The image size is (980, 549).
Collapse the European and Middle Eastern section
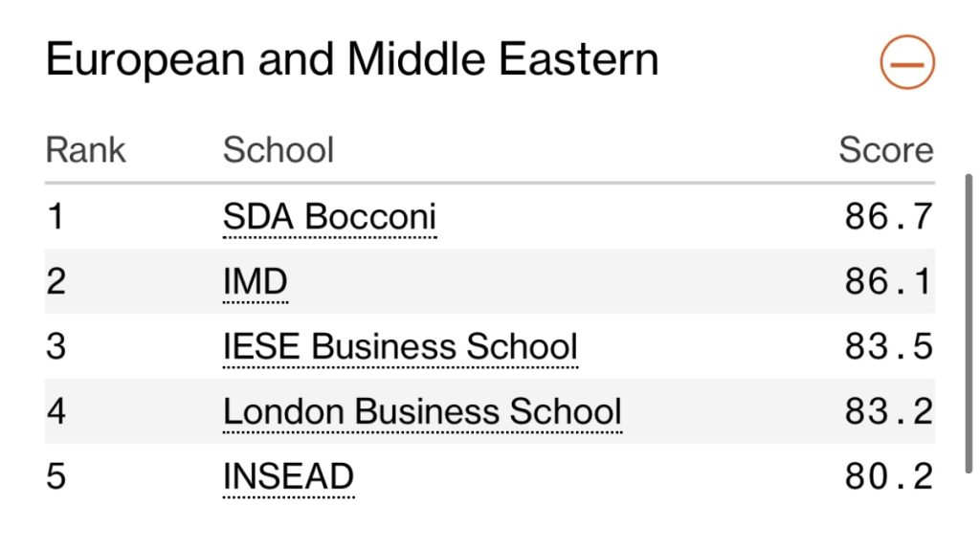pyautogui.click(x=906, y=63)
